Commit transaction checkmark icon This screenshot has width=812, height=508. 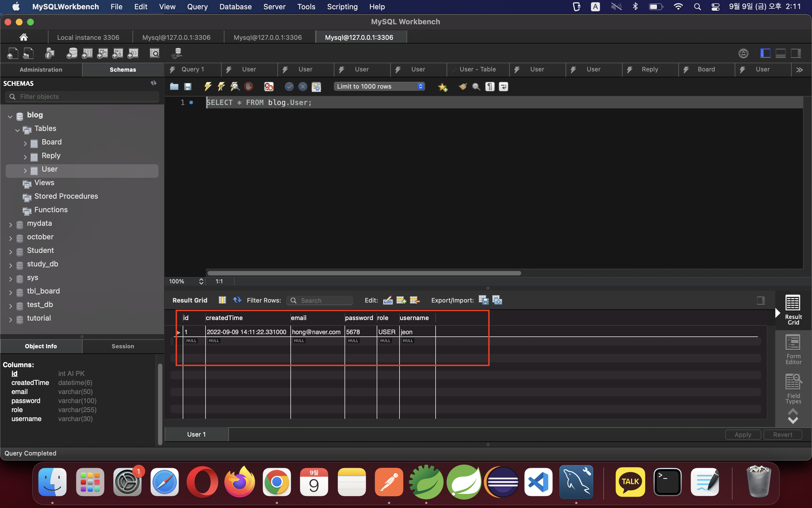(289, 87)
